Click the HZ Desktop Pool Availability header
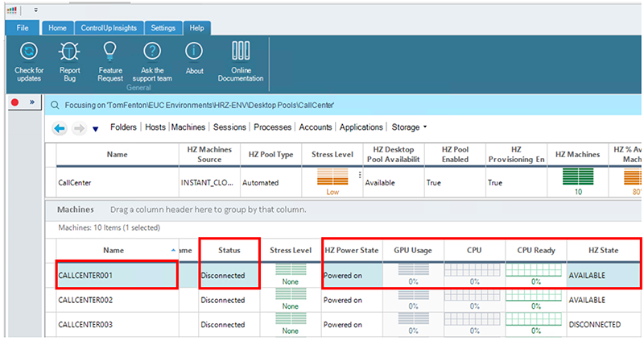Image resolution: width=644 pixels, height=341 pixels. point(394,155)
